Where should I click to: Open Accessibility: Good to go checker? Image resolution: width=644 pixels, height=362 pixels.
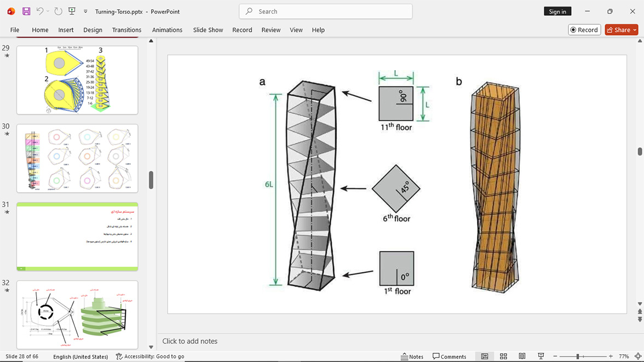pyautogui.click(x=150, y=356)
